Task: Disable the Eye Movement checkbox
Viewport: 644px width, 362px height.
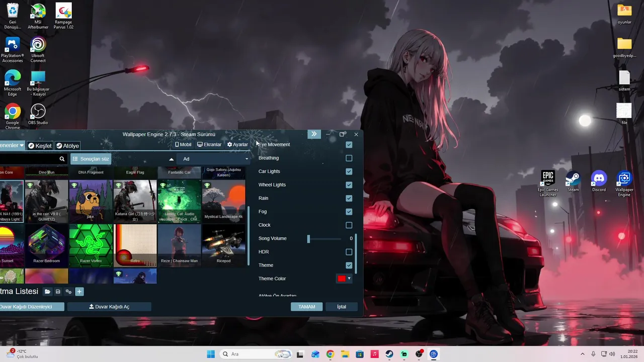Action: (x=349, y=145)
